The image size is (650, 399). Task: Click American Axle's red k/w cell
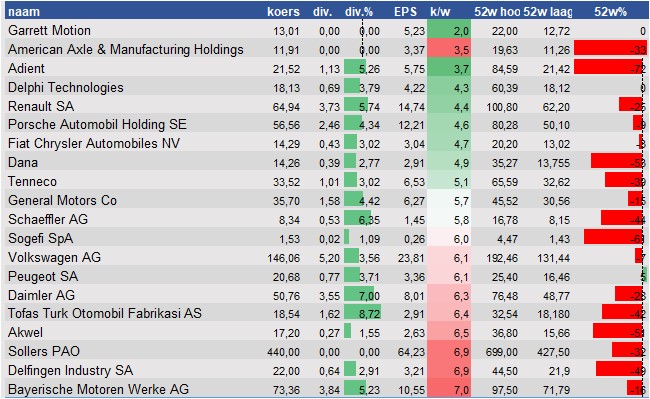(x=449, y=49)
